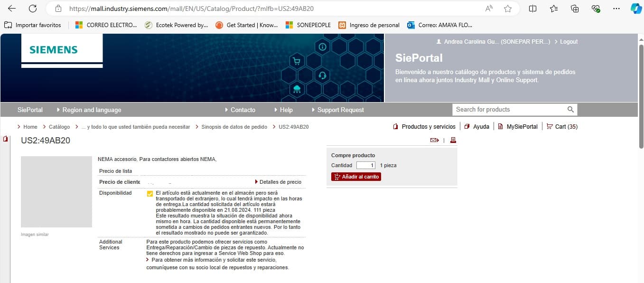
Task: Click Catálogo in the breadcrumb trail
Action: pyautogui.click(x=59, y=127)
